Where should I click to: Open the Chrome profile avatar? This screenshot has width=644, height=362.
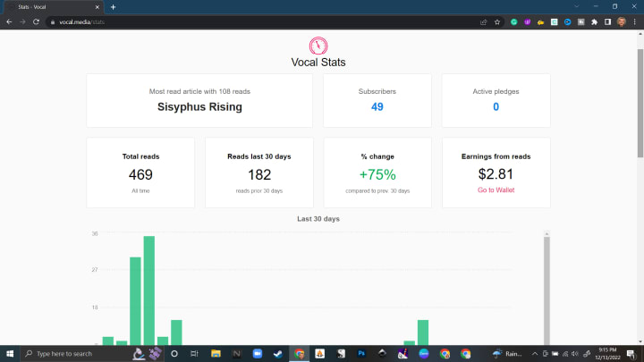coord(622,22)
